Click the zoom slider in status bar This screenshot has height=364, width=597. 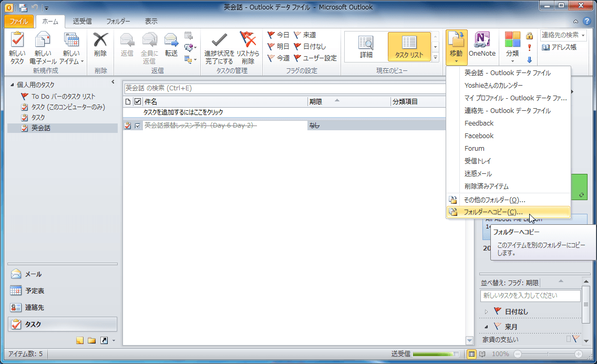click(x=548, y=354)
